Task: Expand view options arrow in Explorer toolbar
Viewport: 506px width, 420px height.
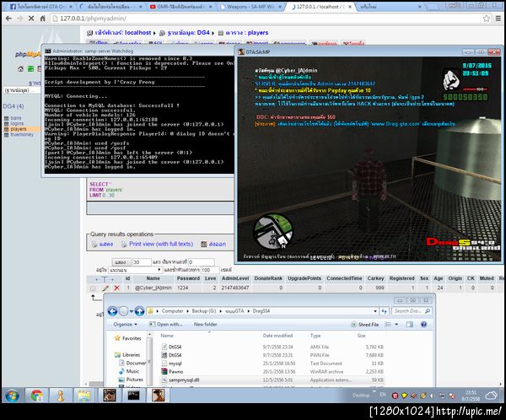Action: (396, 324)
